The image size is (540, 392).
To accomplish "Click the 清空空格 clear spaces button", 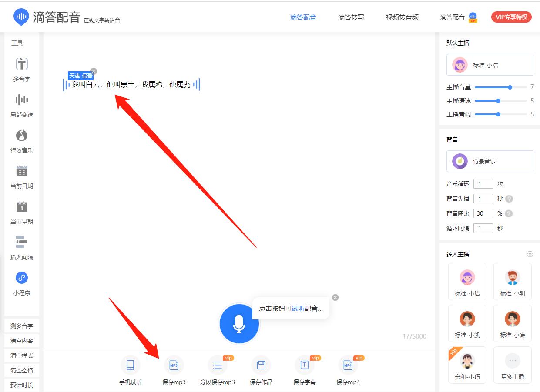I will pos(22,370).
